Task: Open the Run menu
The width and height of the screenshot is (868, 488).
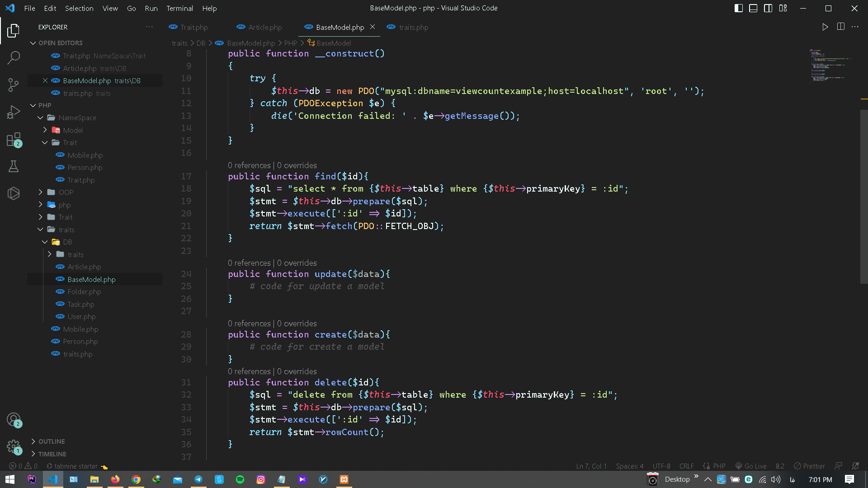Action: [x=151, y=8]
